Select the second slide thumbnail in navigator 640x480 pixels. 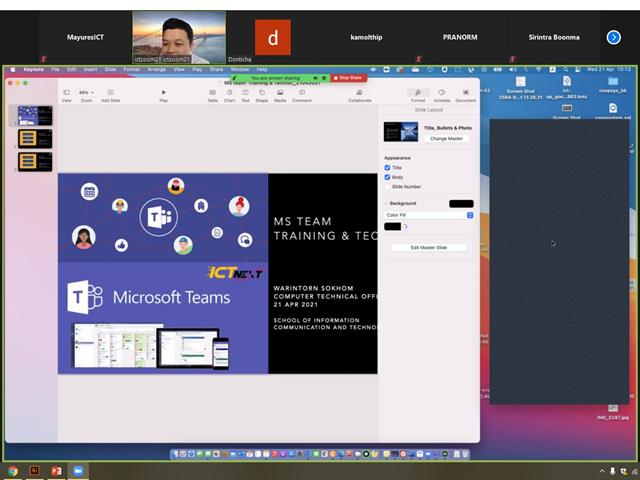coord(35,139)
